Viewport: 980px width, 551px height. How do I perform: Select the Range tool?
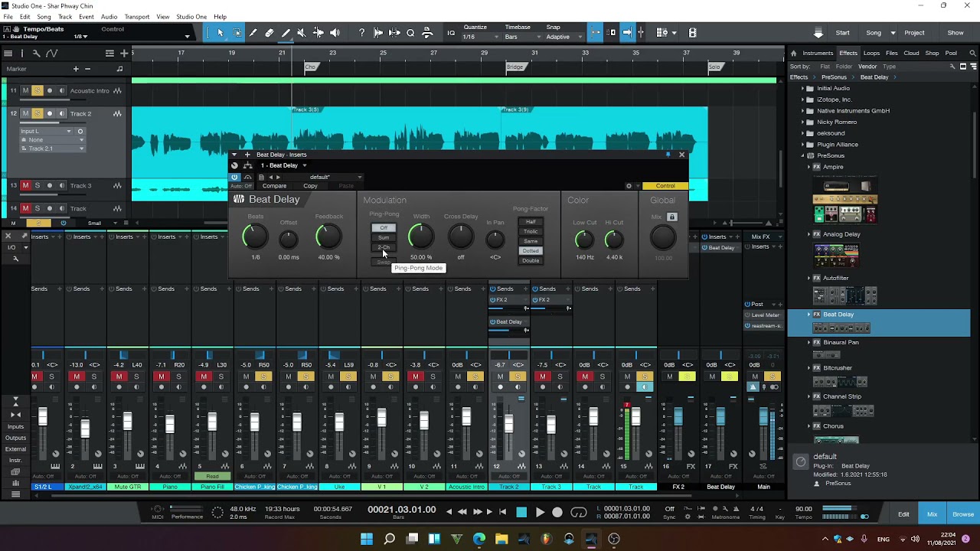tap(237, 33)
